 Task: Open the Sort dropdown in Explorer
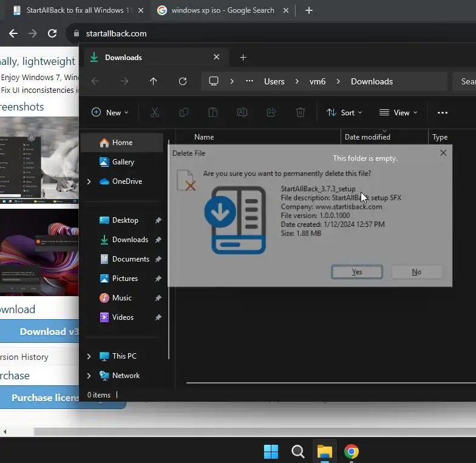click(x=344, y=113)
